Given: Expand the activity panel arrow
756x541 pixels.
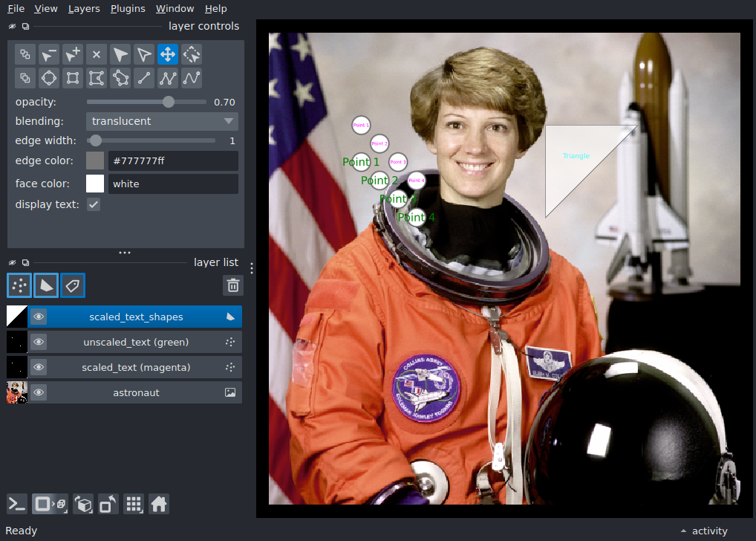Looking at the screenshot, I should [683, 531].
